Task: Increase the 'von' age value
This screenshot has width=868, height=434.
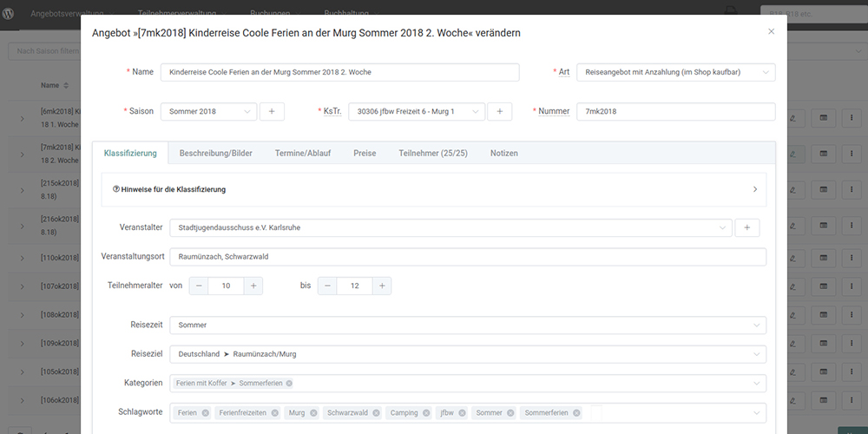Action: [253, 286]
